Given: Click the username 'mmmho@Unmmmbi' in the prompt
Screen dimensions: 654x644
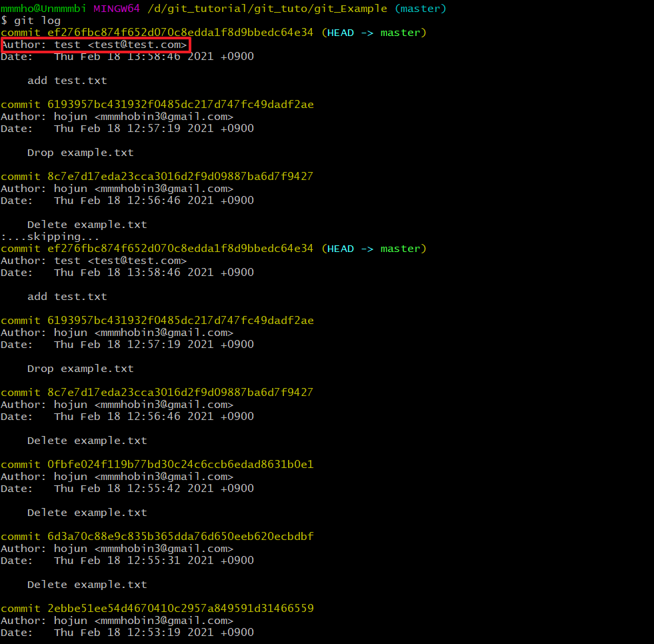Looking at the screenshot, I should coord(43,9).
